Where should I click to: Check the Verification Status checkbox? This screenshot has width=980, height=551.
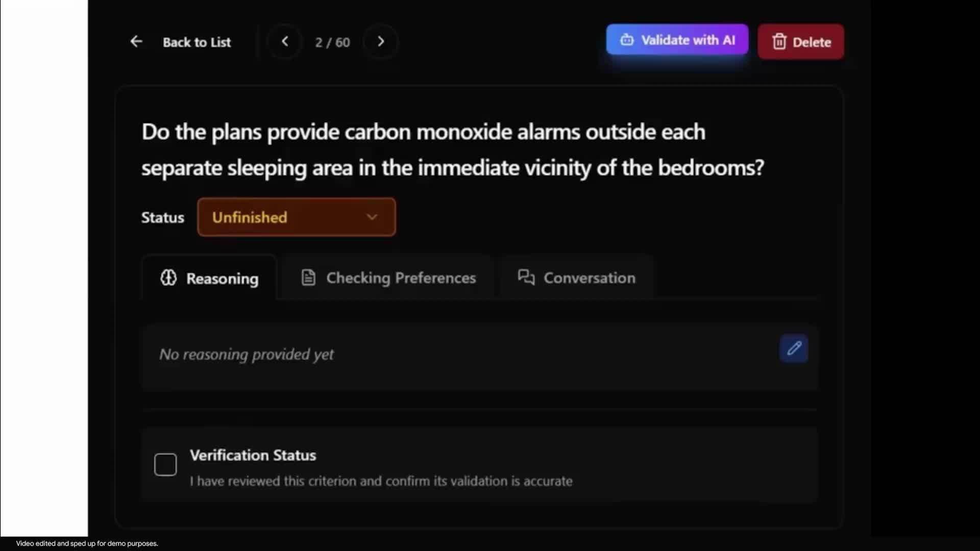point(165,465)
